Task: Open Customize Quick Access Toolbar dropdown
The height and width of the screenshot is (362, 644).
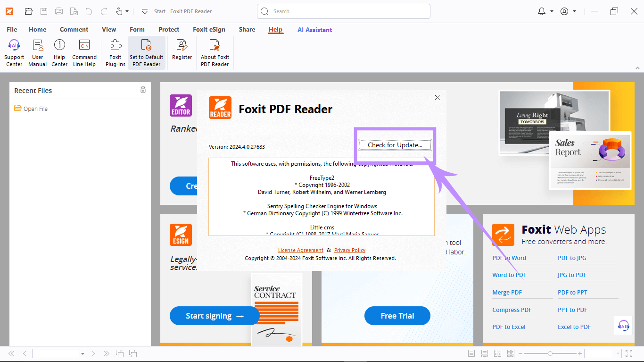Action: pyautogui.click(x=145, y=11)
